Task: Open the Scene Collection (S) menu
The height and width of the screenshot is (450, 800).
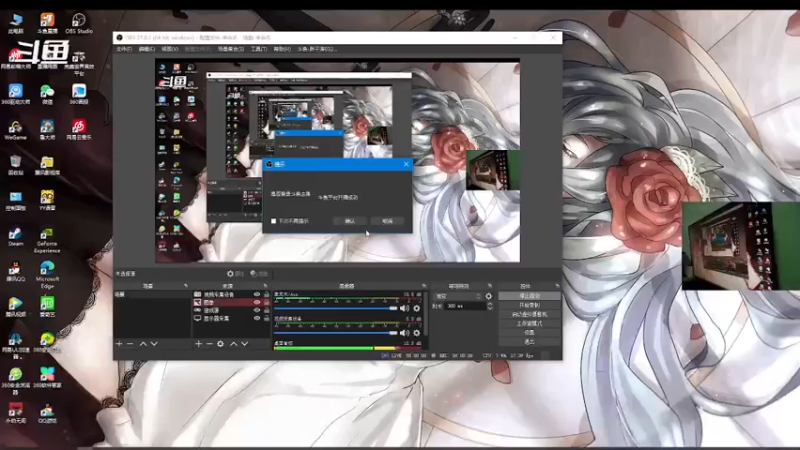Action: point(231,49)
